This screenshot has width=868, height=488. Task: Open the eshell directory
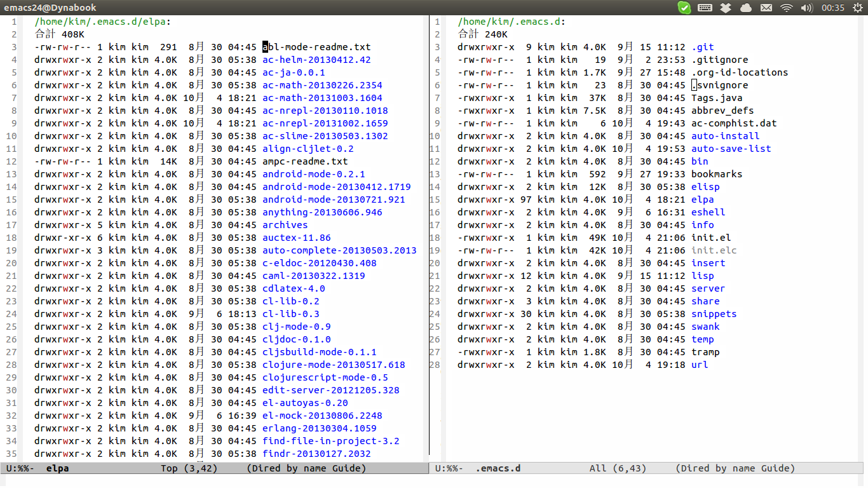point(709,212)
